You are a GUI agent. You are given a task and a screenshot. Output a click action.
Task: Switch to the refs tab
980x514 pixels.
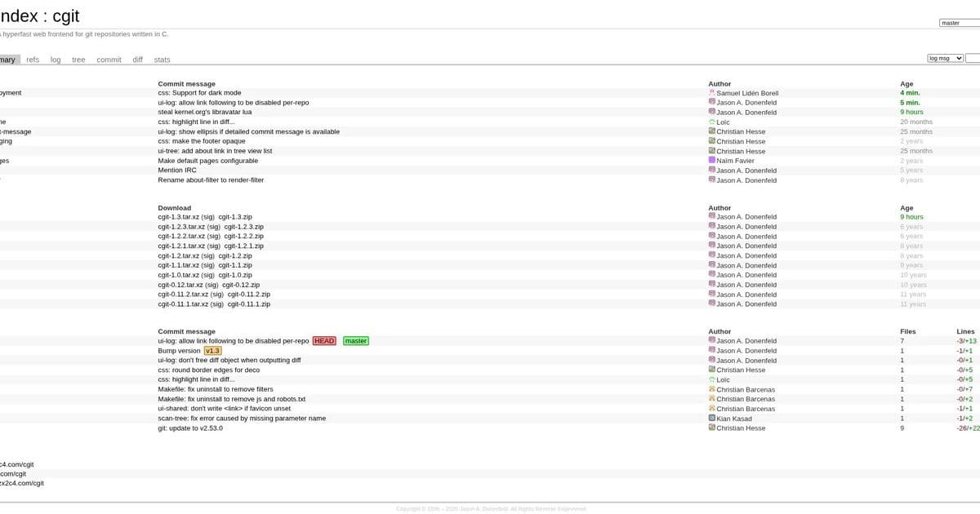point(33,59)
